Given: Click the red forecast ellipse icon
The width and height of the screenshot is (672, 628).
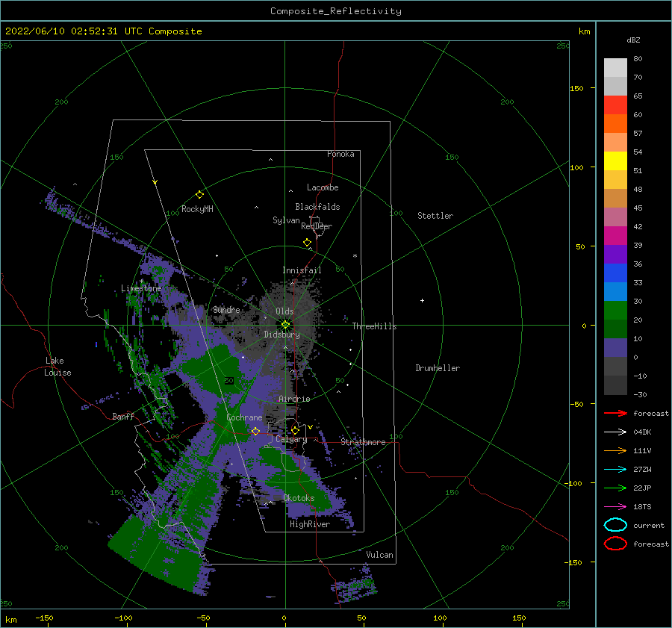Looking at the screenshot, I should [x=615, y=544].
